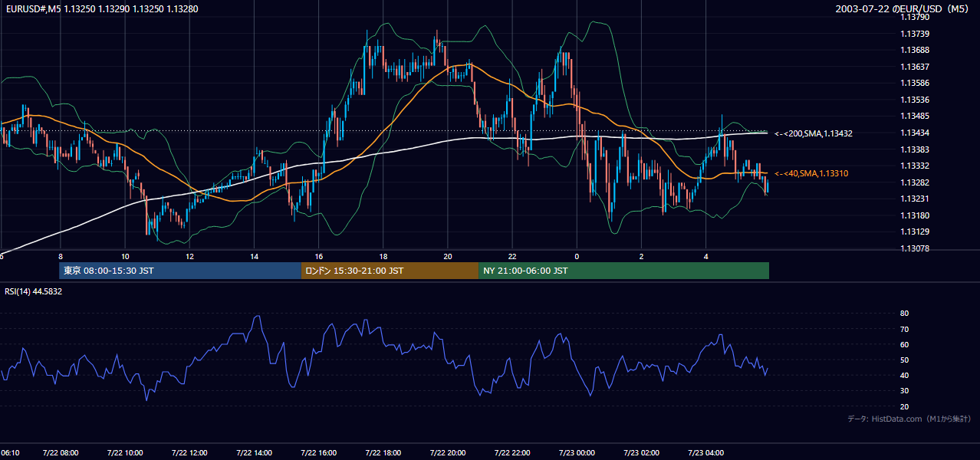Click hour label 8 under price chart
Screen dimensions: 980x460
[x=61, y=256]
